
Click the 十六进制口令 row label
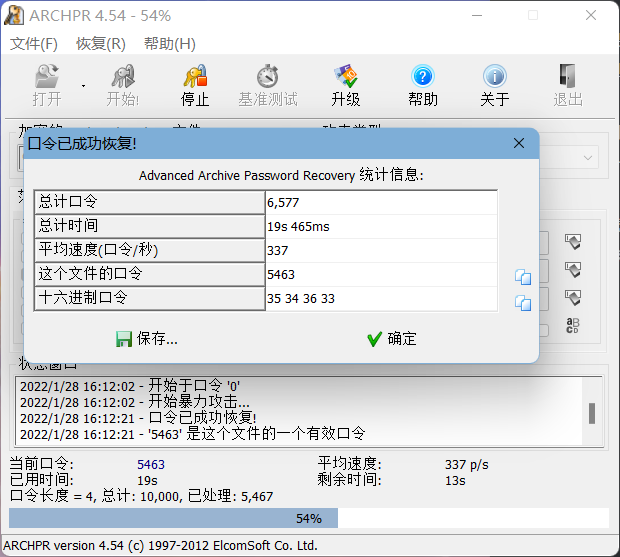(x=150, y=298)
